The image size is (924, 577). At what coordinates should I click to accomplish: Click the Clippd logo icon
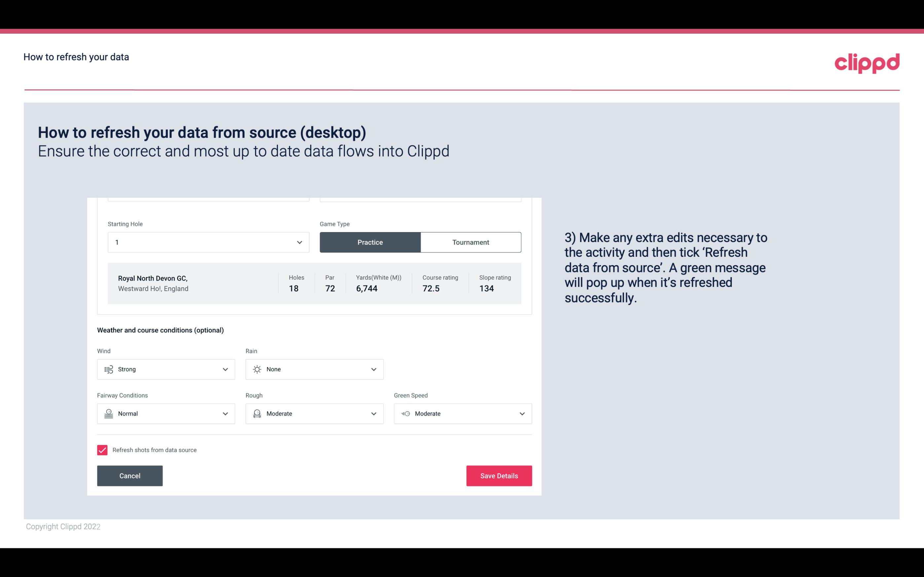tap(867, 62)
